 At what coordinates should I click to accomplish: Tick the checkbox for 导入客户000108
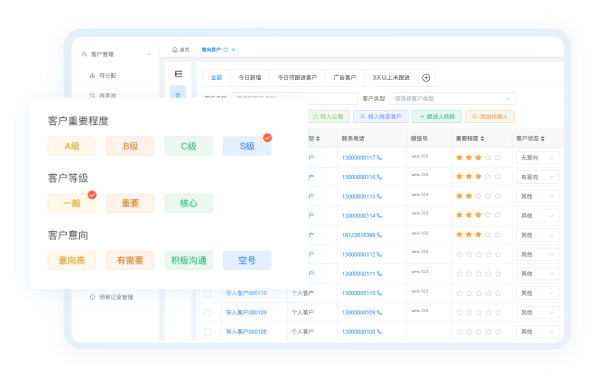tap(208, 332)
